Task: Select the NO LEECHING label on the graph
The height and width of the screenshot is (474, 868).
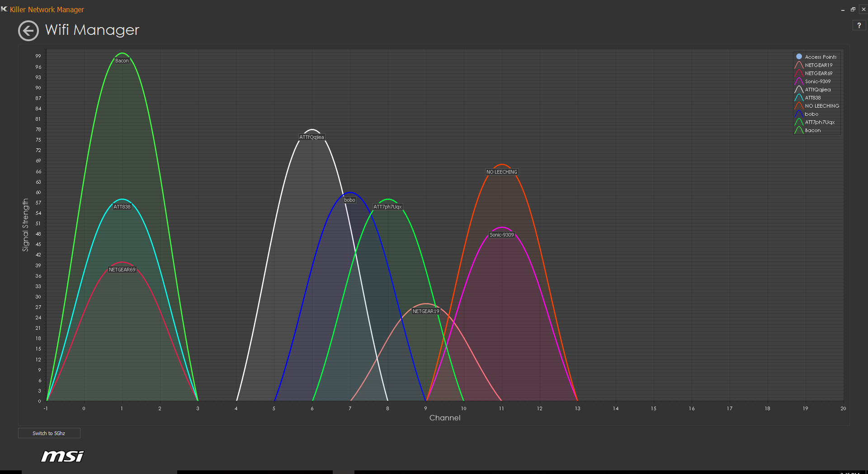Action: pyautogui.click(x=501, y=172)
